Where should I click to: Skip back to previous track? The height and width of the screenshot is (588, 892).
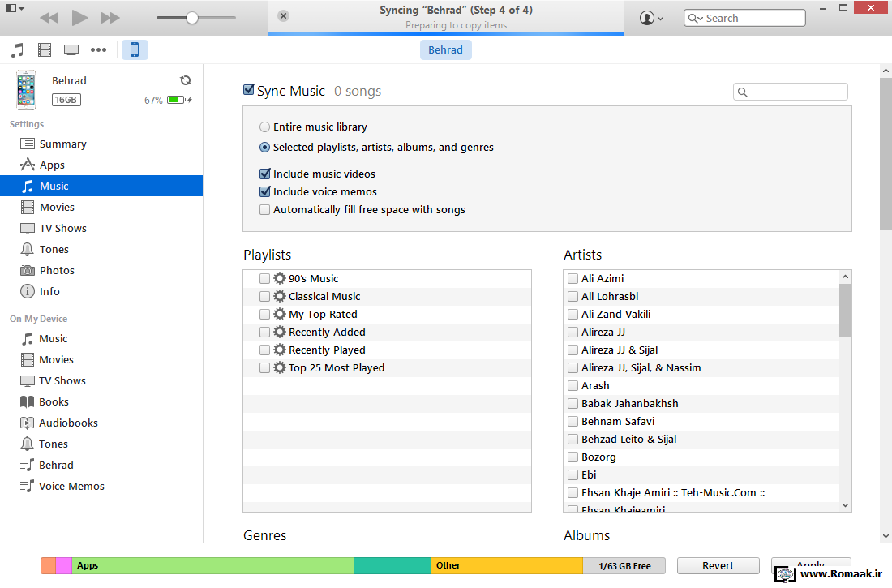[49, 18]
